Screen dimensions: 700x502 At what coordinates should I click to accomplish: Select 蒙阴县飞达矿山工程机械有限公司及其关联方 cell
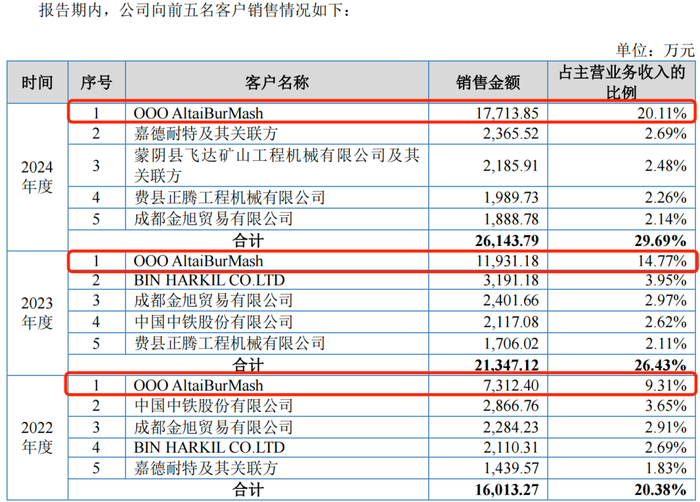(277, 166)
